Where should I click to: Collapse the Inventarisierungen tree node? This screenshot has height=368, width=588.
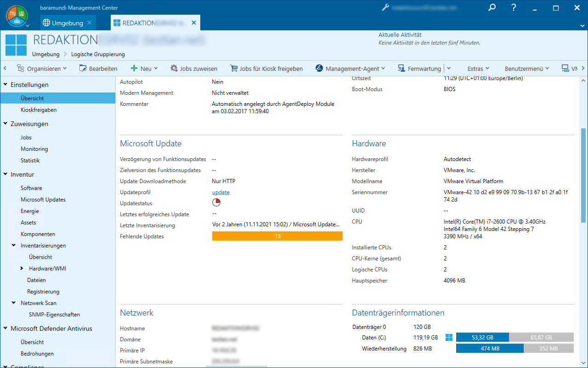pyautogui.click(x=14, y=246)
